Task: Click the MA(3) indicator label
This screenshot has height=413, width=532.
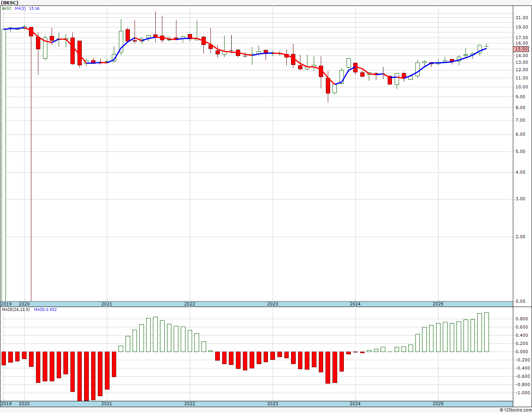Action: click(x=20, y=8)
